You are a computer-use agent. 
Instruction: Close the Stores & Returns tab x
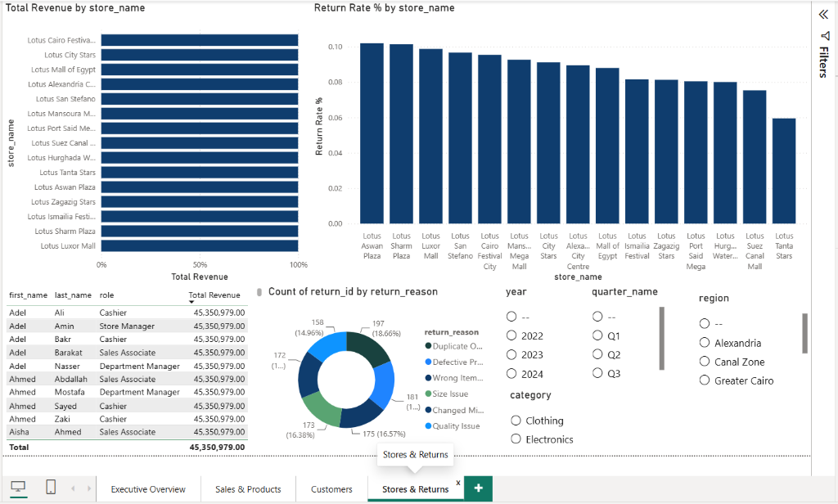pyautogui.click(x=458, y=483)
